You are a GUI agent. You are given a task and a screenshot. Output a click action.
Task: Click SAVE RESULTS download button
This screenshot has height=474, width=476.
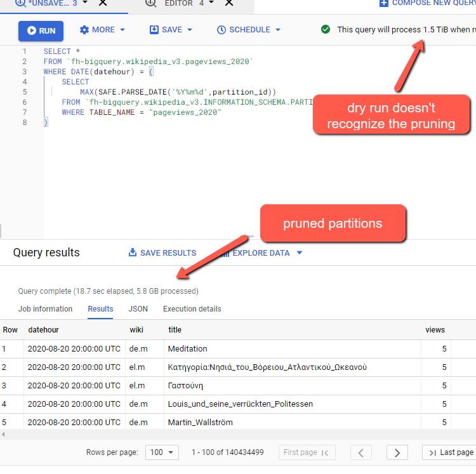[162, 253]
